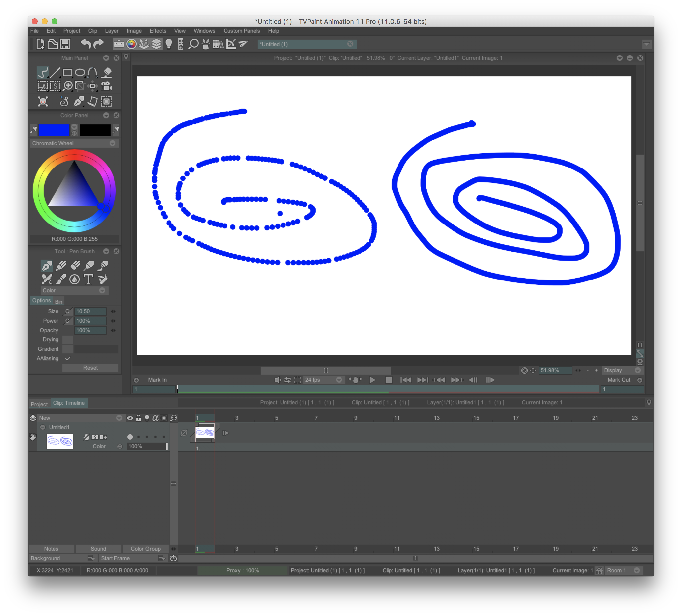
Task: Toggle the timeline light table bulb
Action: 147,418
